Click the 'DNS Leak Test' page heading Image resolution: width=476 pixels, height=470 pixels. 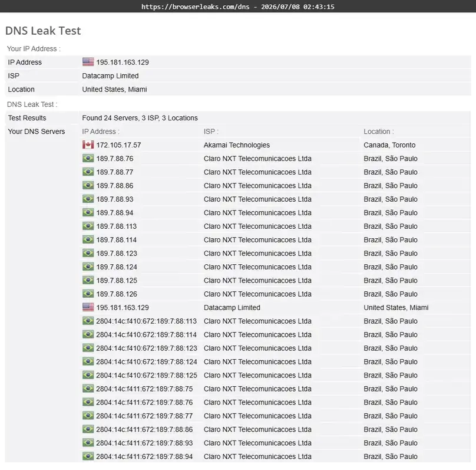pyautogui.click(x=43, y=31)
